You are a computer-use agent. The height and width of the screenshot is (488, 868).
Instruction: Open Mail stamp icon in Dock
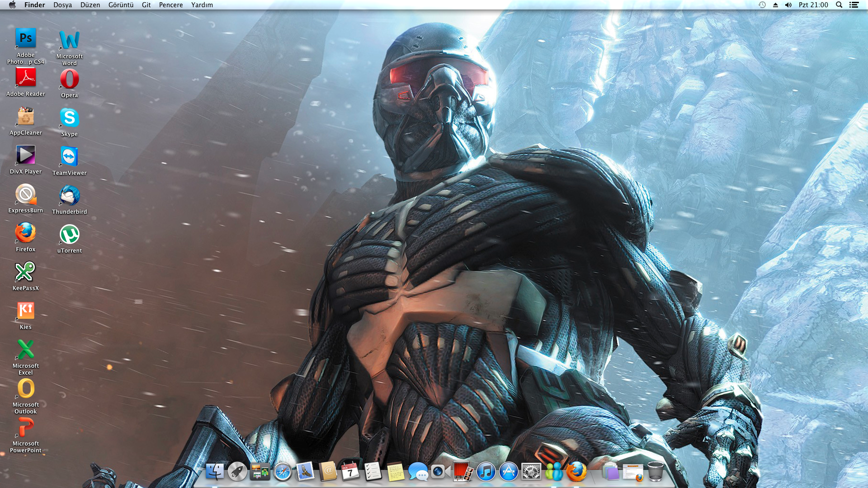tap(305, 472)
